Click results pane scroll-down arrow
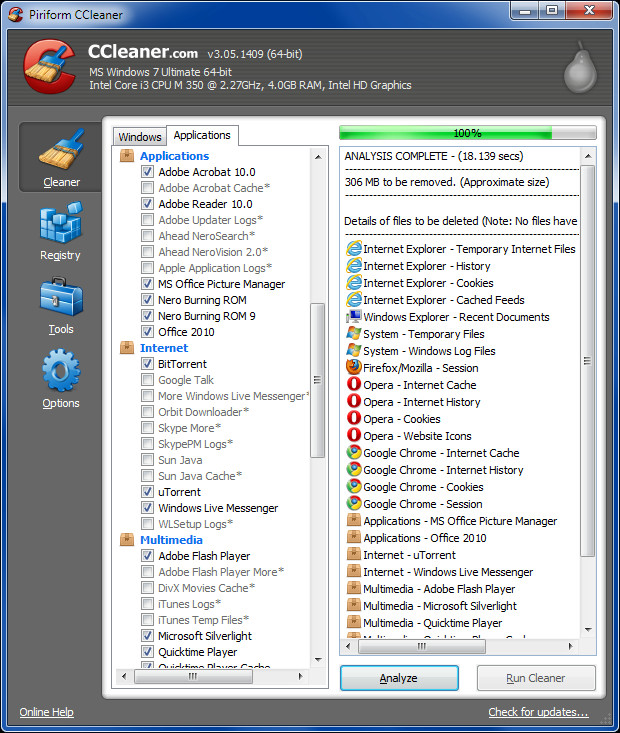620x733 pixels. (588, 630)
